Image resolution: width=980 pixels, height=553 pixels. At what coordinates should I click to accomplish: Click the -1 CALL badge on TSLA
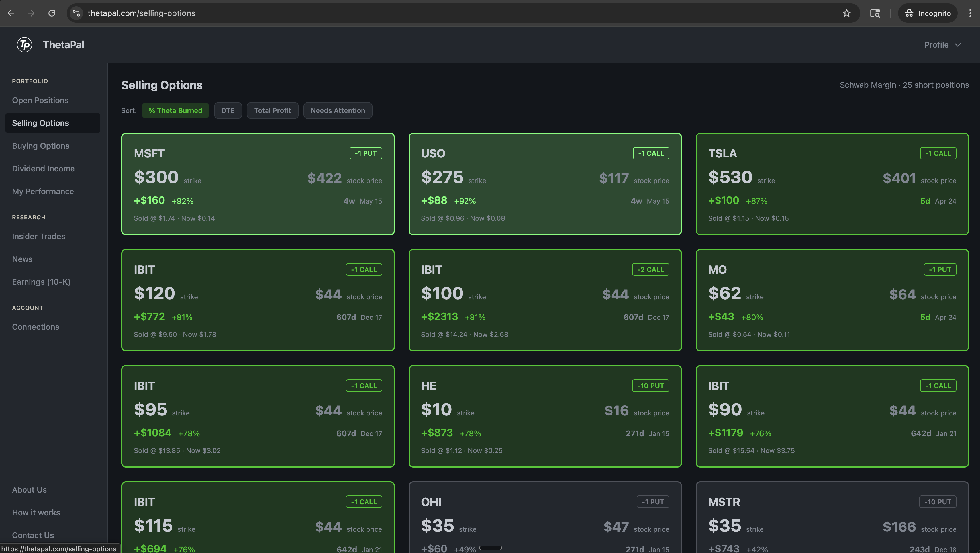click(938, 153)
